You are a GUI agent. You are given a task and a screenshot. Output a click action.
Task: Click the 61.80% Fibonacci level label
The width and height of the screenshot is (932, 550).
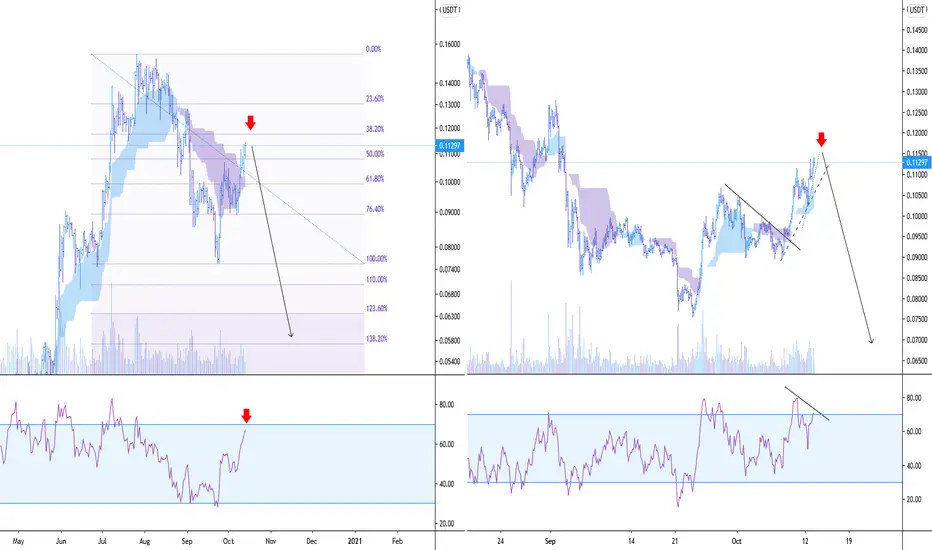coord(375,179)
